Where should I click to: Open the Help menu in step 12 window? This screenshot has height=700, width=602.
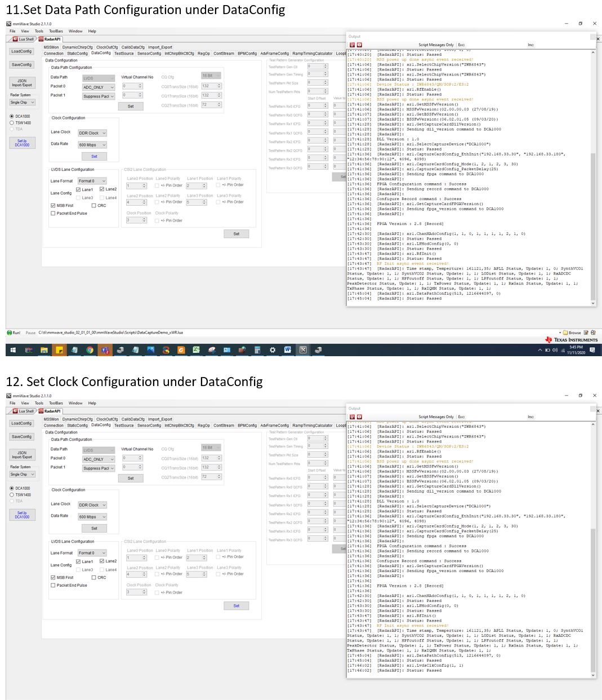92,403
